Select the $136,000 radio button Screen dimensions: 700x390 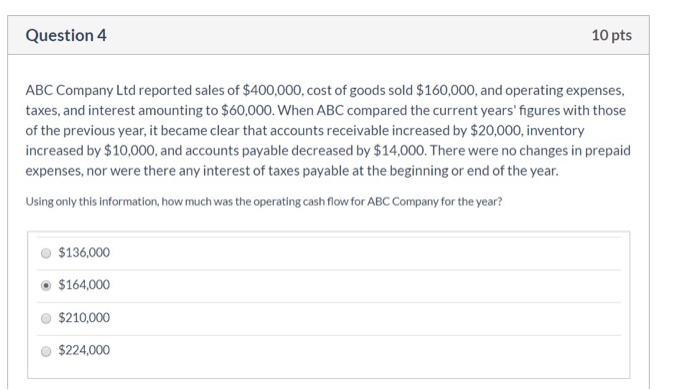[x=46, y=253]
